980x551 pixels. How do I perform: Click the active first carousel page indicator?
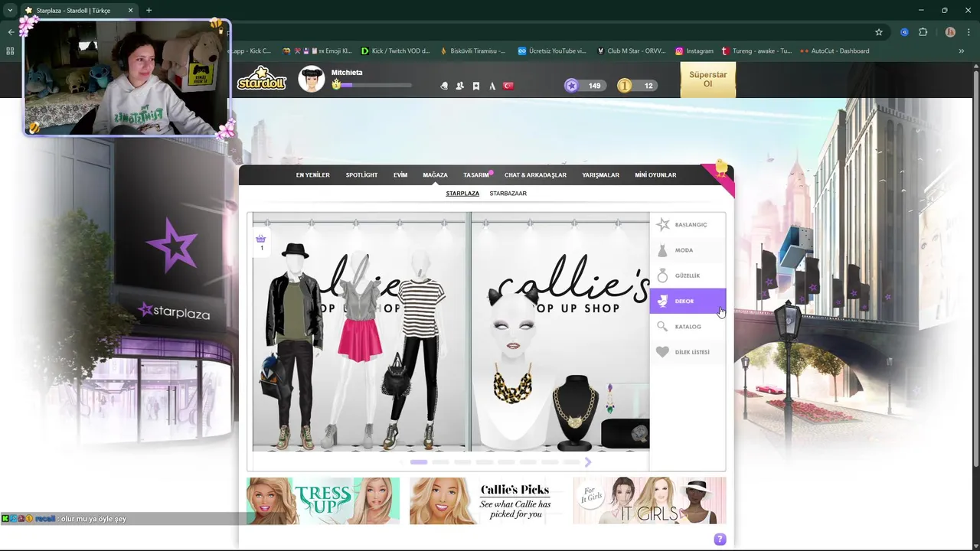(x=419, y=462)
